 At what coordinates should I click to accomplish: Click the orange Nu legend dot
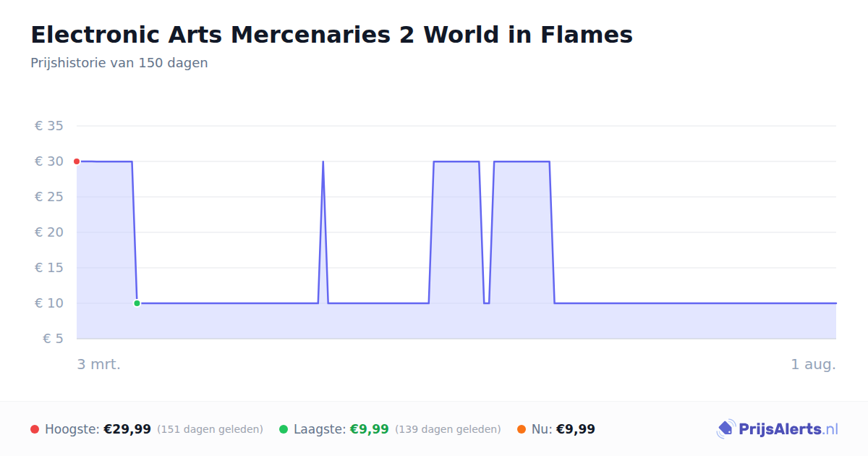point(522,429)
